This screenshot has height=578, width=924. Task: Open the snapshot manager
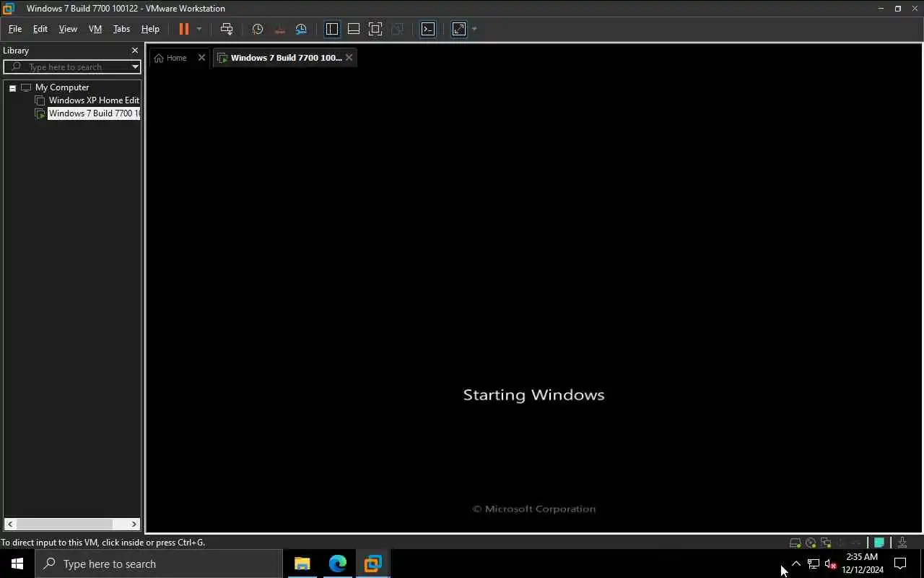click(x=301, y=29)
